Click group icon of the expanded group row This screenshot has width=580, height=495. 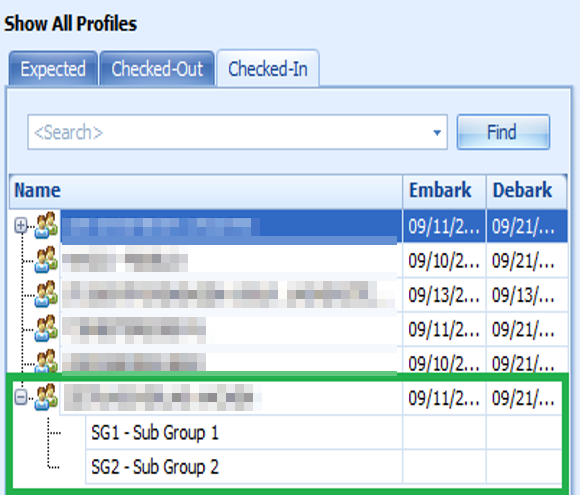tap(46, 397)
